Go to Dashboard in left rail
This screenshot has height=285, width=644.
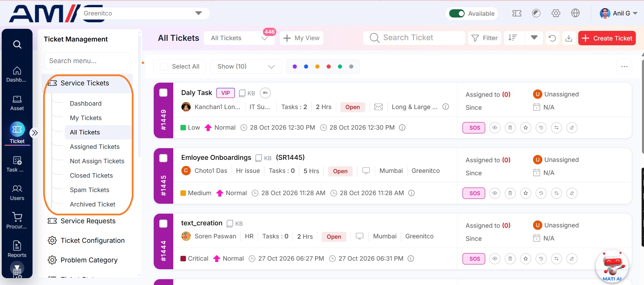(17, 74)
